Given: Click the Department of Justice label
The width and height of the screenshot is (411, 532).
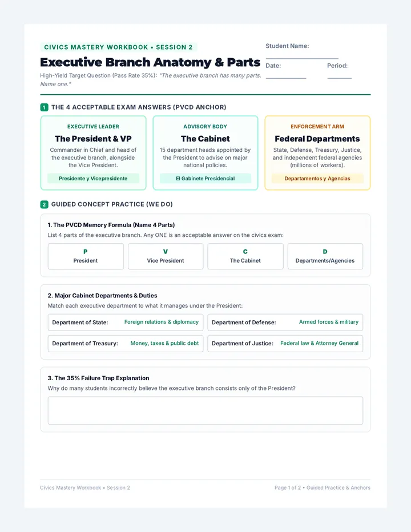Looking at the screenshot, I should click(x=243, y=344).
